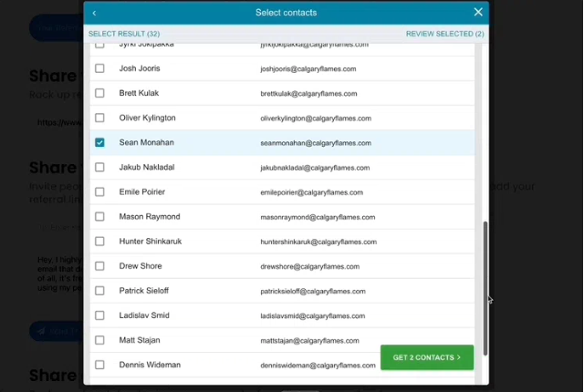This screenshot has width=584, height=392.
Task: Click the name Oliver Kylington
Action: (x=148, y=118)
